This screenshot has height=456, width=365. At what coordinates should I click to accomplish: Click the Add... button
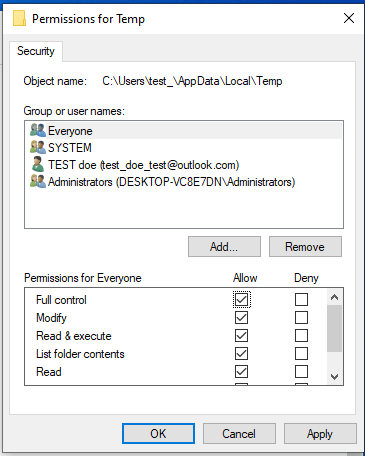tap(224, 247)
